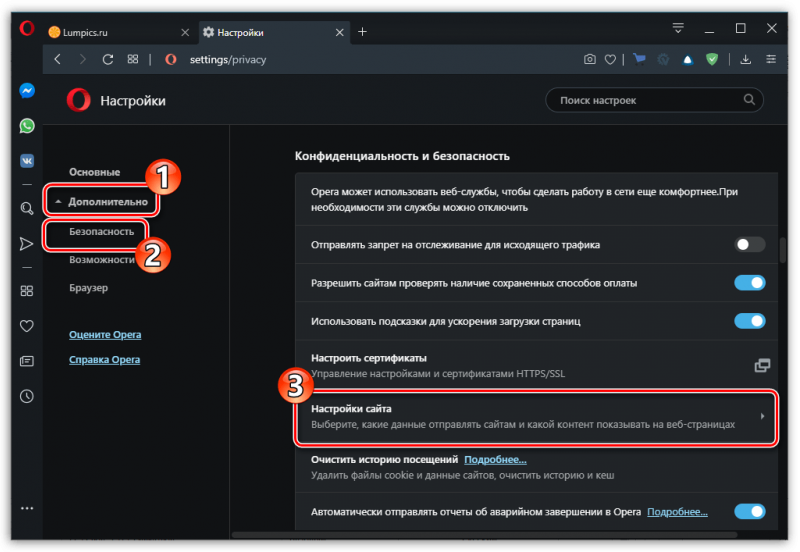Open Speed Dial grid icon in sidebar
Image resolution: width=800 pixels, height=552 pixels.
(27, 291)
